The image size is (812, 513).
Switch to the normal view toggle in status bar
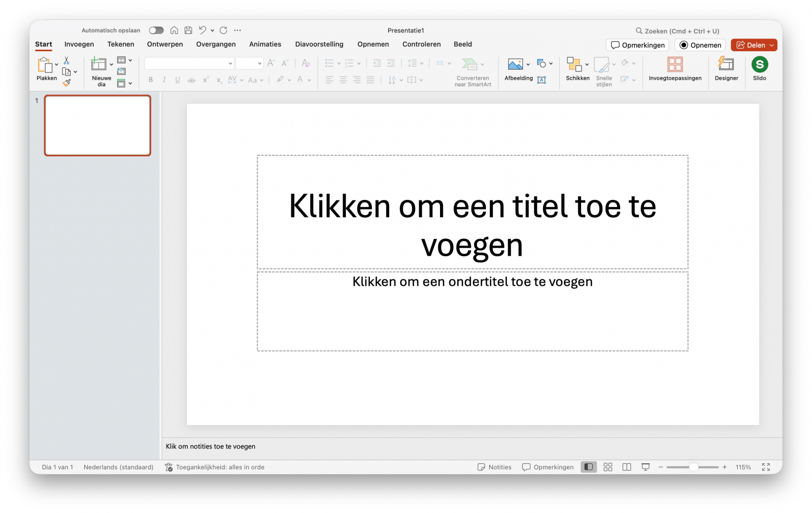pos(588,467)
